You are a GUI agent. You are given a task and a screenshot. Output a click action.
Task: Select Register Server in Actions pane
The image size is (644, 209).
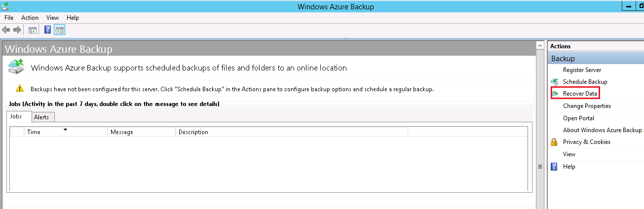click(x=582, y=70)
